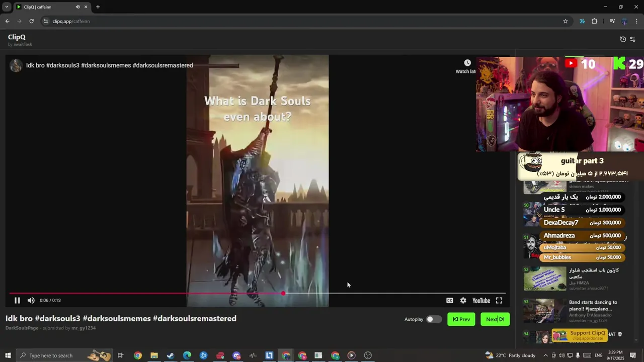This screenshot has width=644, height=362.
Task: Click the mr_gy1234 submitter name below the video
Action: (84, 328)
